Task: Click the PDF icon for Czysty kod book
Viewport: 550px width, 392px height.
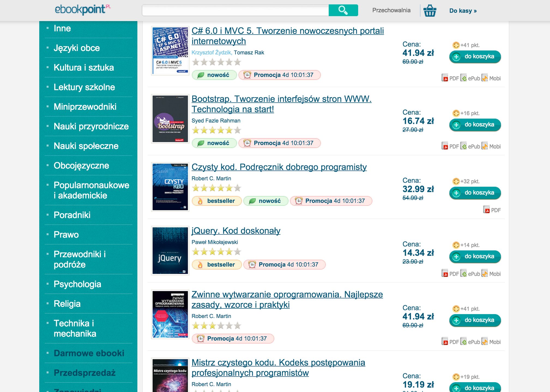Action: [487, 210]
